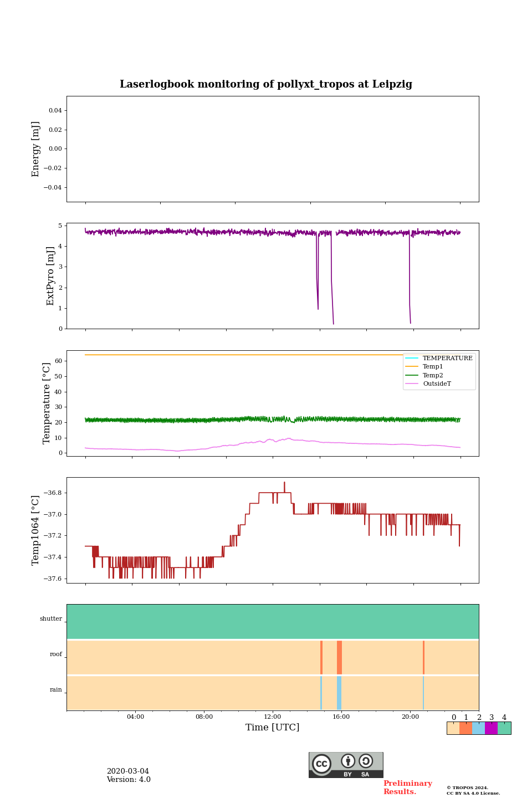Click the BY attribution person icon
This screenshot has height=798, width=532.
tap(348, 761)
